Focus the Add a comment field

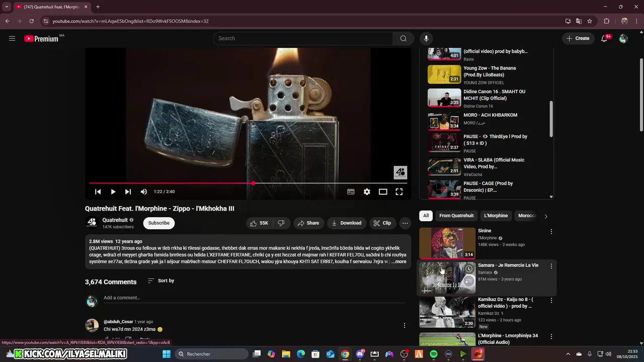pos(254,298)
